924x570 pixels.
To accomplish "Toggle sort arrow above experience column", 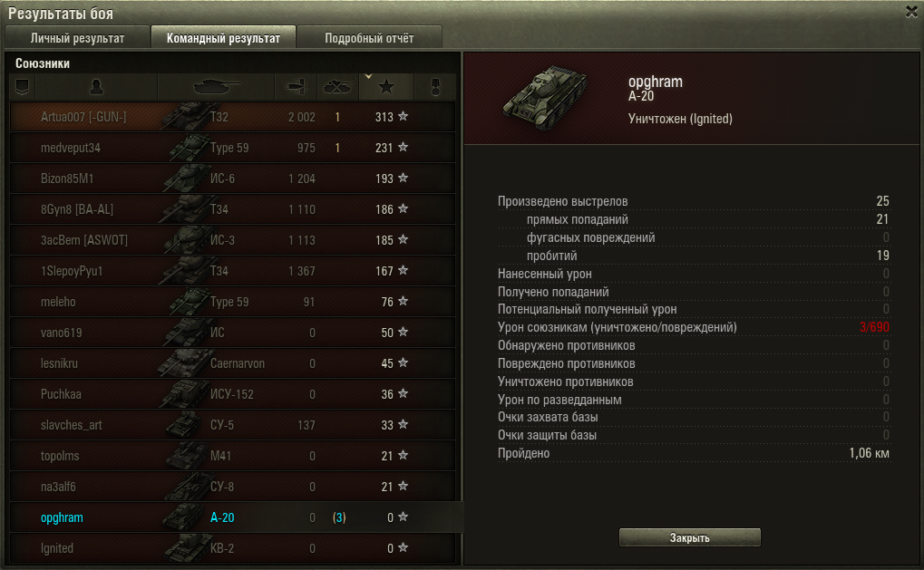I will 368,76.
